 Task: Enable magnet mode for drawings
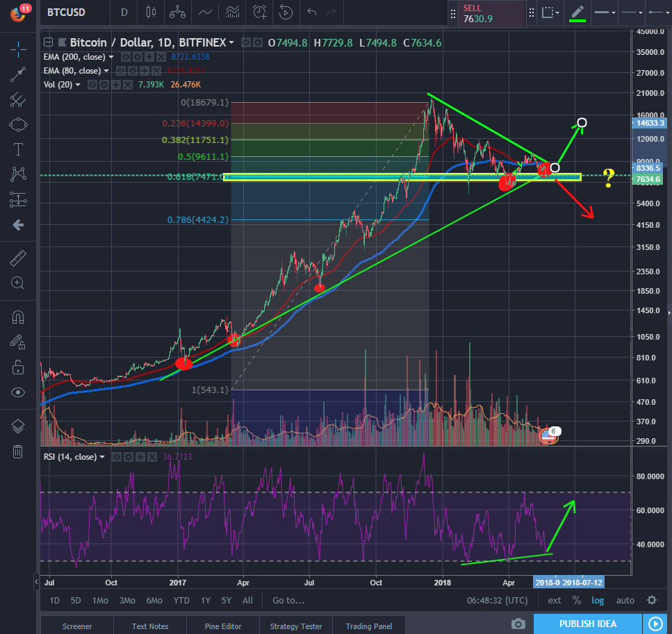click(x=18, y=317)
